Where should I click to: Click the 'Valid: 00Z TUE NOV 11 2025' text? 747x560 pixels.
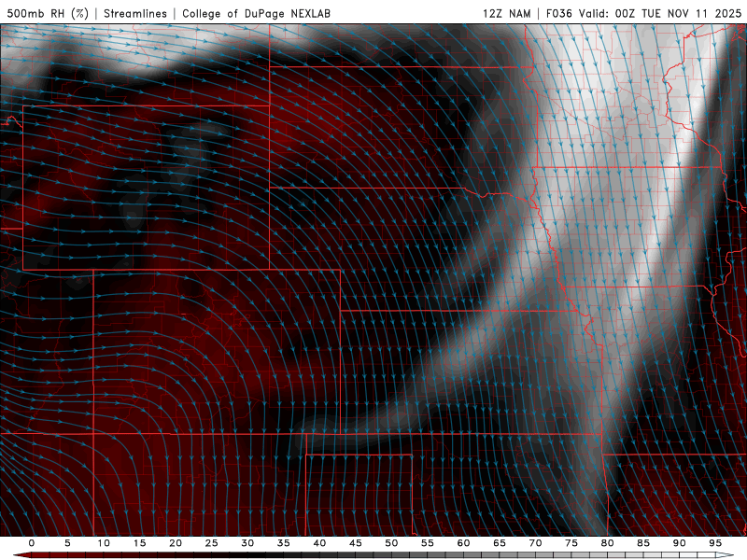pos(660,13)
